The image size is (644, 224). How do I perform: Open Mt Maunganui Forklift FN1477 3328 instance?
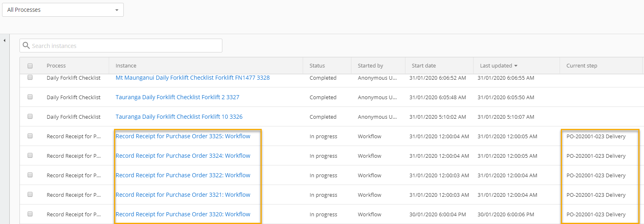coord(192,78)
